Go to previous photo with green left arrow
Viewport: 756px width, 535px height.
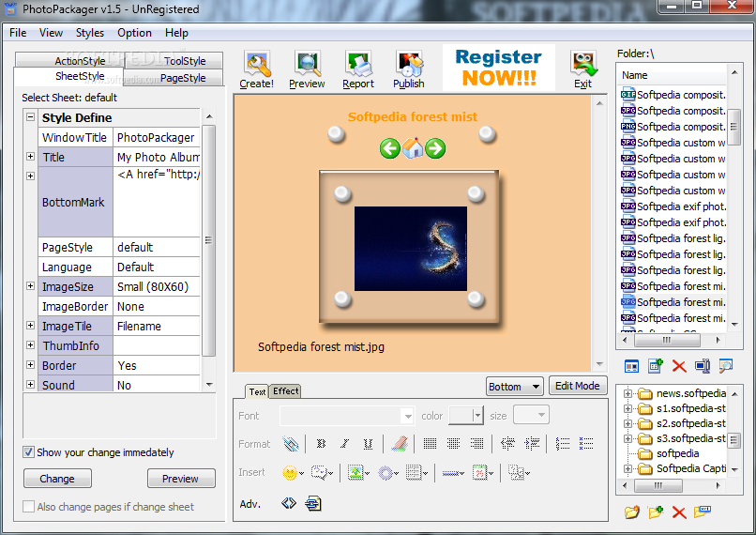click(x=389, y=148)
